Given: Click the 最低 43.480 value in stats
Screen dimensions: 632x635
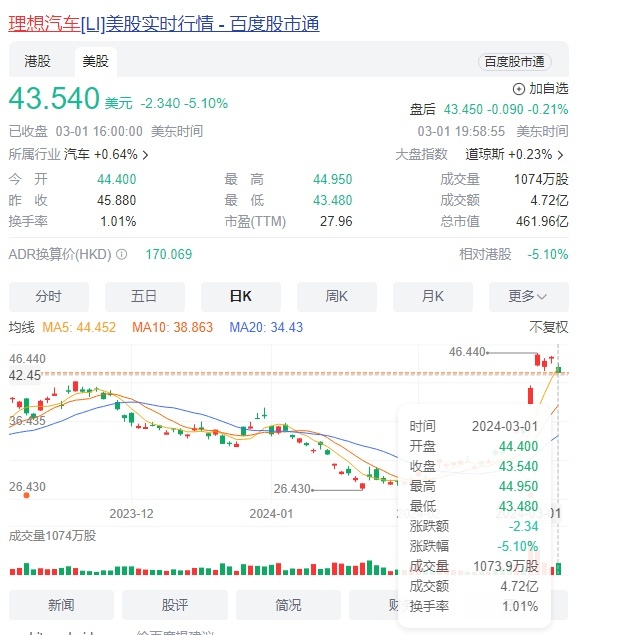Looking at the screenshot, I should click(332, 200).
